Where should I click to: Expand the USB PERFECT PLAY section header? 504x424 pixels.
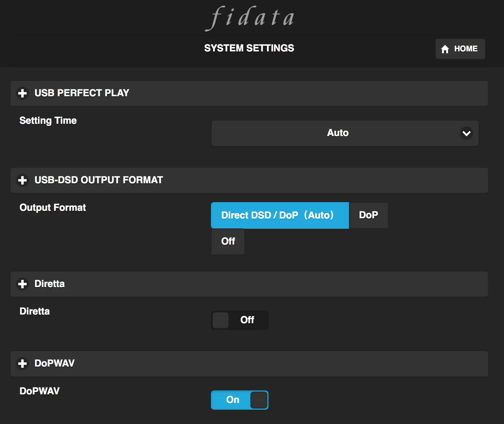[249, 93]
